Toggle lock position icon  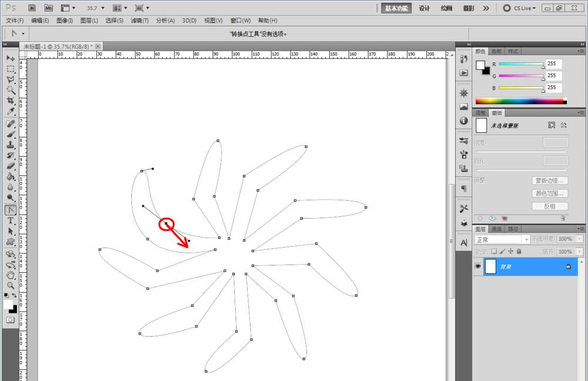511,251
